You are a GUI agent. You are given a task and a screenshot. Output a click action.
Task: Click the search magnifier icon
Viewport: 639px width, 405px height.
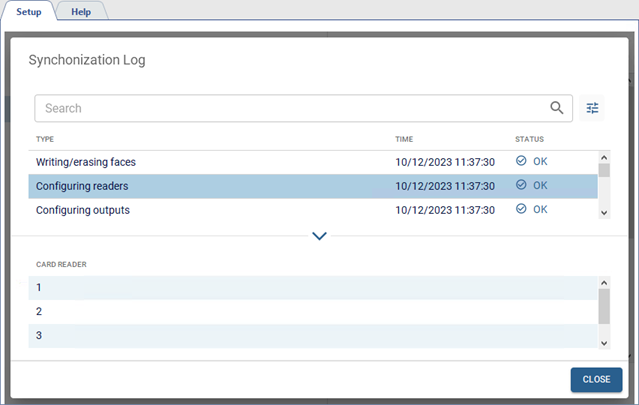pos(557,108)
